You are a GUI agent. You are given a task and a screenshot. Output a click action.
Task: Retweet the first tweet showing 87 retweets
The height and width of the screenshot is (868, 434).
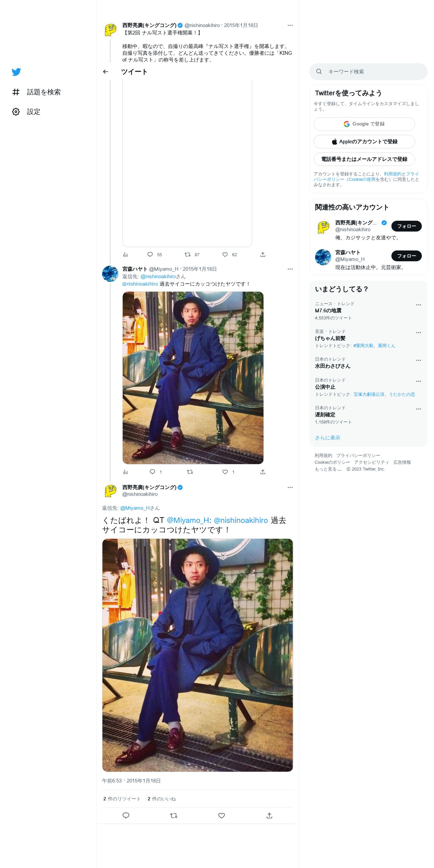(188, 255)
